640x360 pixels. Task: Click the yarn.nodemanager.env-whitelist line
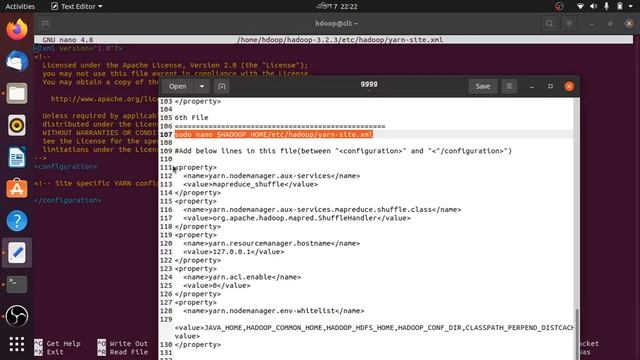tap(273, 311)
